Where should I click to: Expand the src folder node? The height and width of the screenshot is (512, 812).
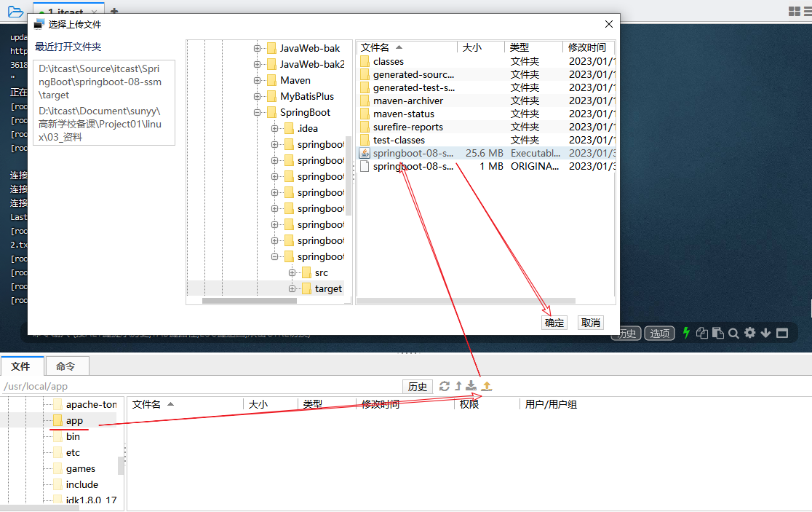[292, 272]
